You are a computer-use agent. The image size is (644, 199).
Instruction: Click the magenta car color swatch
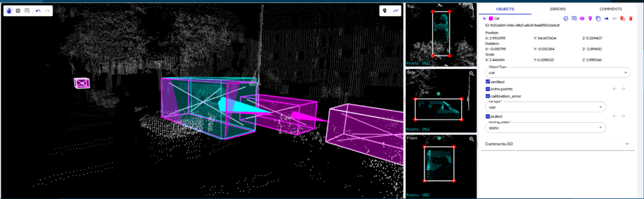(491, 18)
